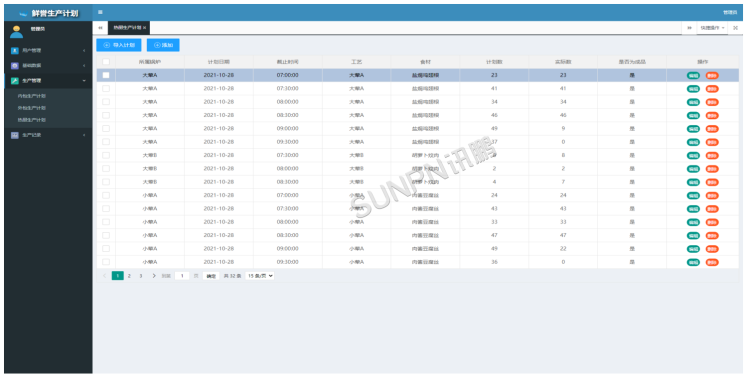Click the 生产管理 wrench icon
The height and width of the screenshot is (381, 750).
coord(15,81)
